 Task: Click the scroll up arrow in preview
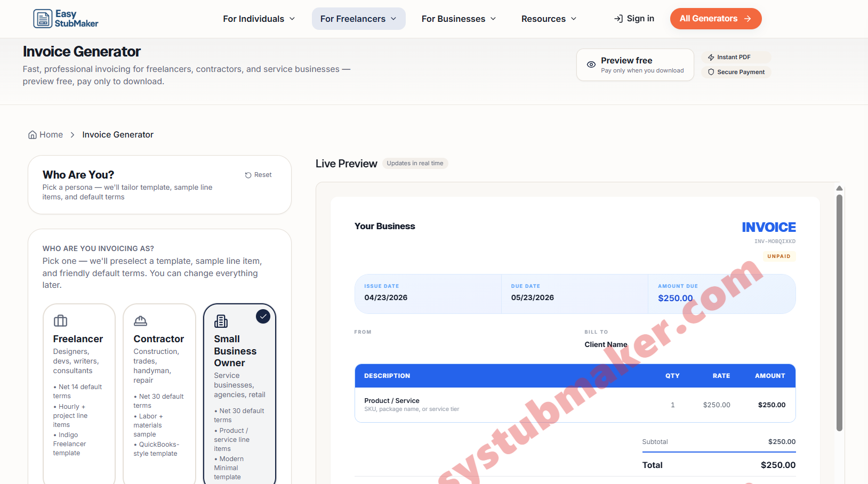[x=839, y=188]
